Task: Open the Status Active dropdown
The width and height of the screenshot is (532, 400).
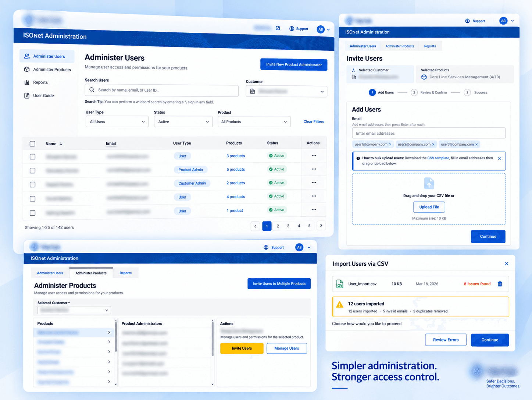Action: pyautogui.click(x=183, y=122)
